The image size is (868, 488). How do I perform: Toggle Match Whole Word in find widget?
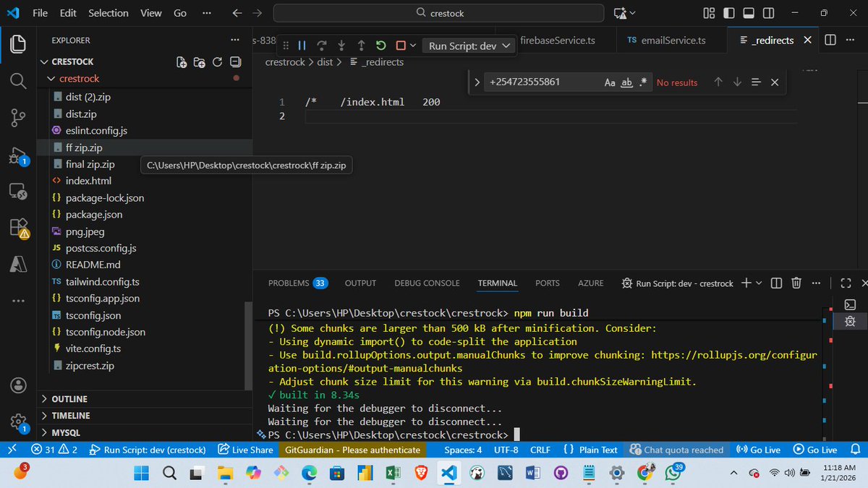click(627, 82)
